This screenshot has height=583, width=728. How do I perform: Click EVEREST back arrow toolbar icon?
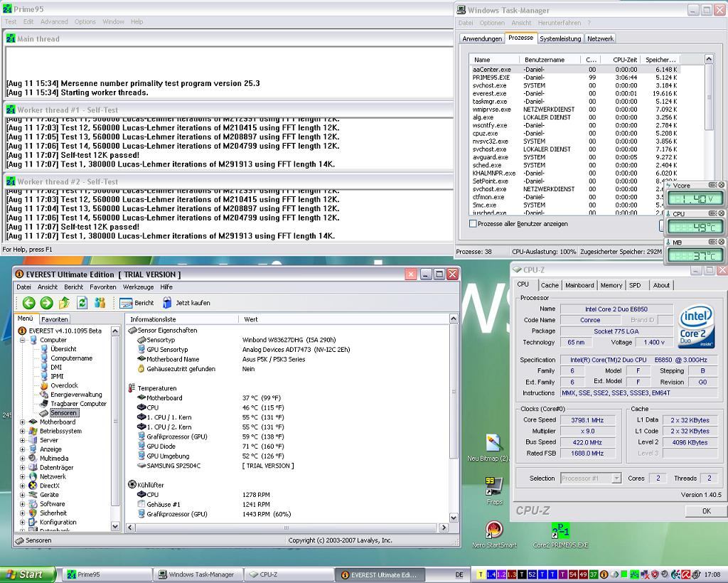(x=28, y=303)
